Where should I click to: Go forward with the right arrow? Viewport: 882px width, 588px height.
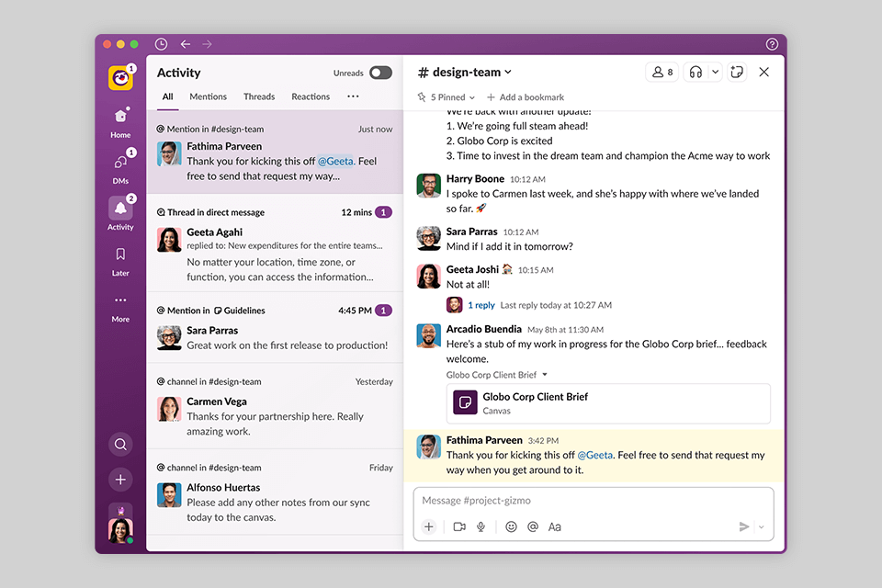point(207,44)
